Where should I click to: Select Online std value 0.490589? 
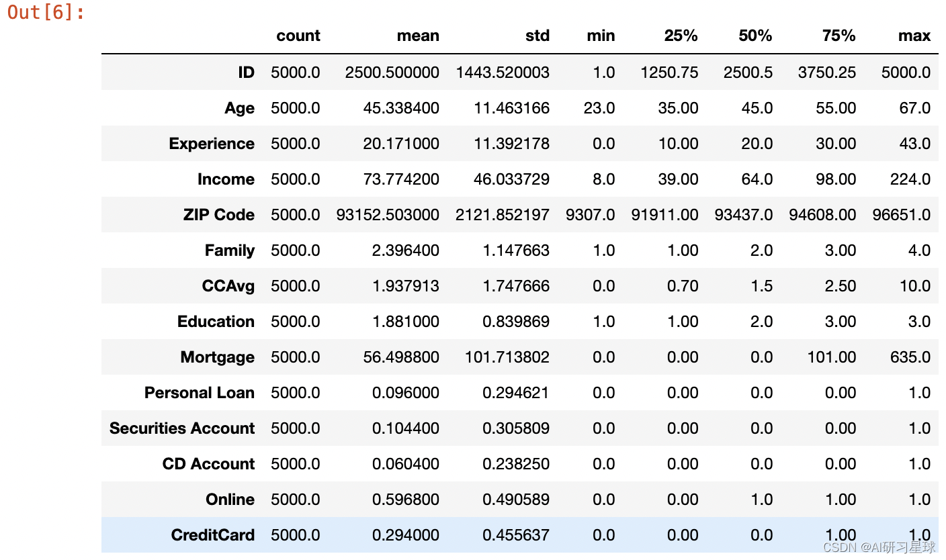coord(516,500)
